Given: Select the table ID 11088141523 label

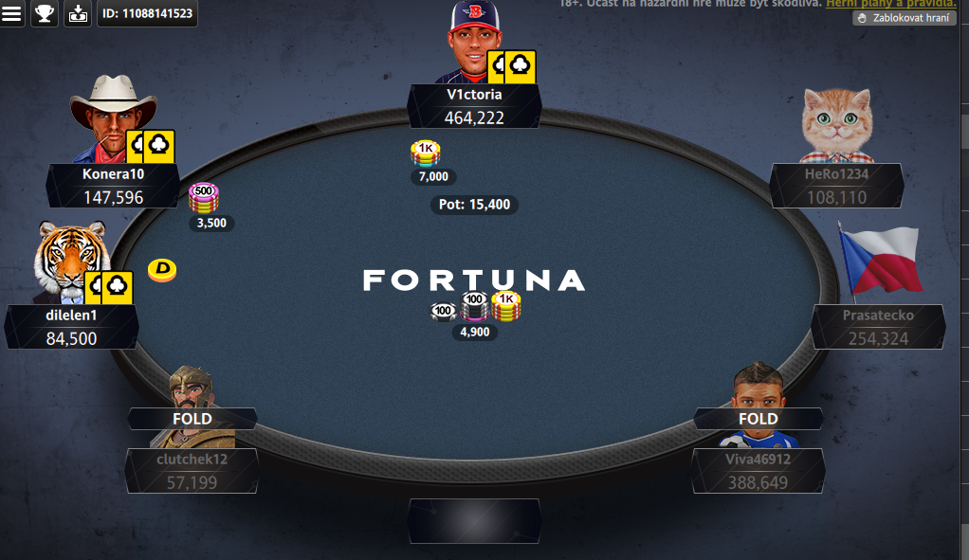Looking at the screenshot, I should (x=147, y=13).
